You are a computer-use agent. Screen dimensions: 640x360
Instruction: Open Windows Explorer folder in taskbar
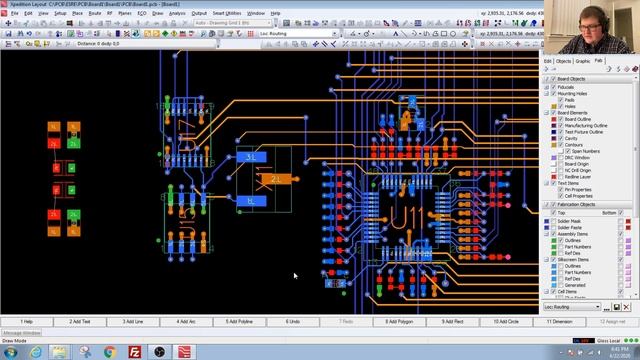[59, 352]
